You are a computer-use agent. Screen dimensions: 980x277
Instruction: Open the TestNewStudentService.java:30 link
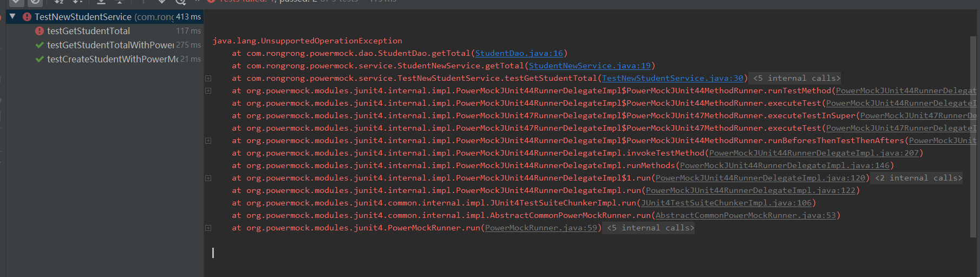coord(672,78)
